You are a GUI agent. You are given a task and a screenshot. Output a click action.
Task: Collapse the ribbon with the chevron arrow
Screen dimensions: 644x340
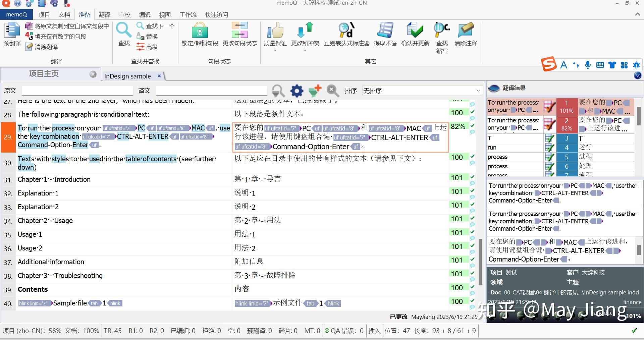coord(637,14)
